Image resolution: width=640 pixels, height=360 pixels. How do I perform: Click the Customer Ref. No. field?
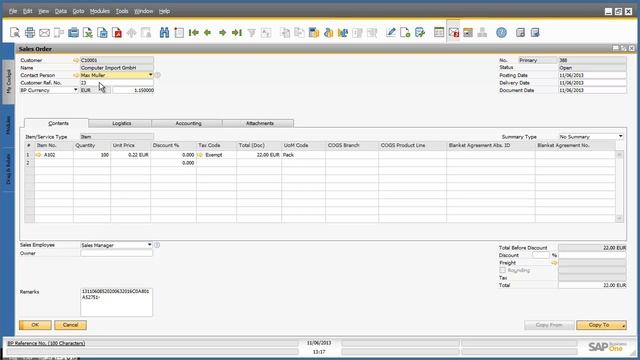(117, 83)
